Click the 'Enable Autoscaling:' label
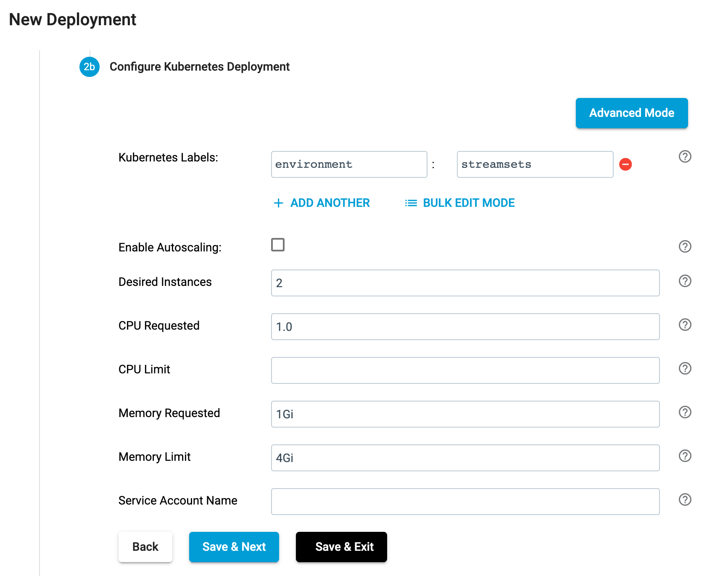 170,248
